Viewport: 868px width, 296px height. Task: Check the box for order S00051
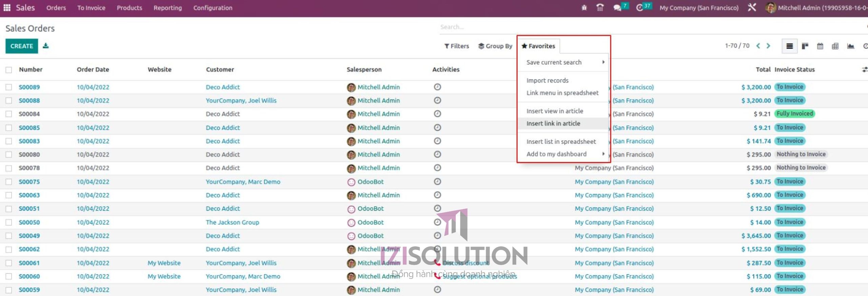click(8, 209)
